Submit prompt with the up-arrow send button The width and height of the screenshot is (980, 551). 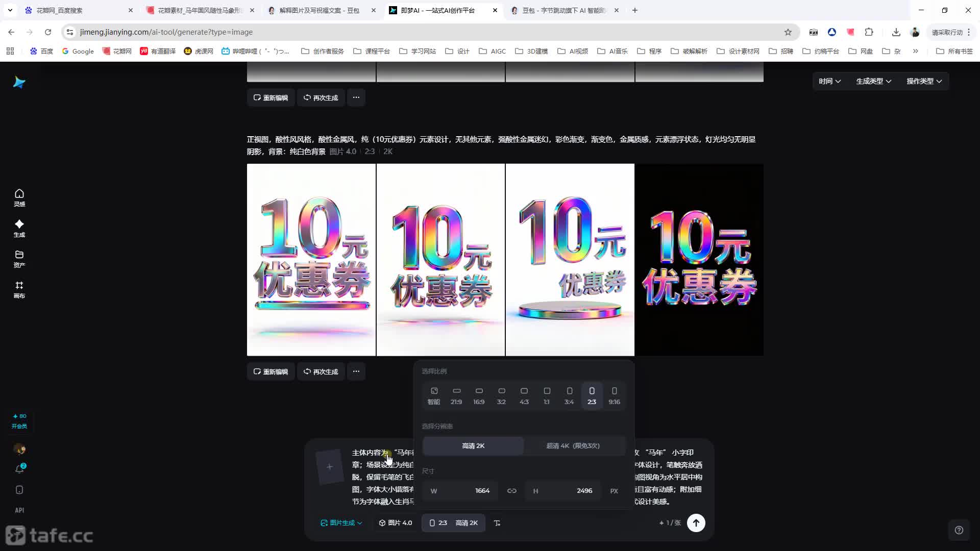pyautogui.click(x=696, y=522)
